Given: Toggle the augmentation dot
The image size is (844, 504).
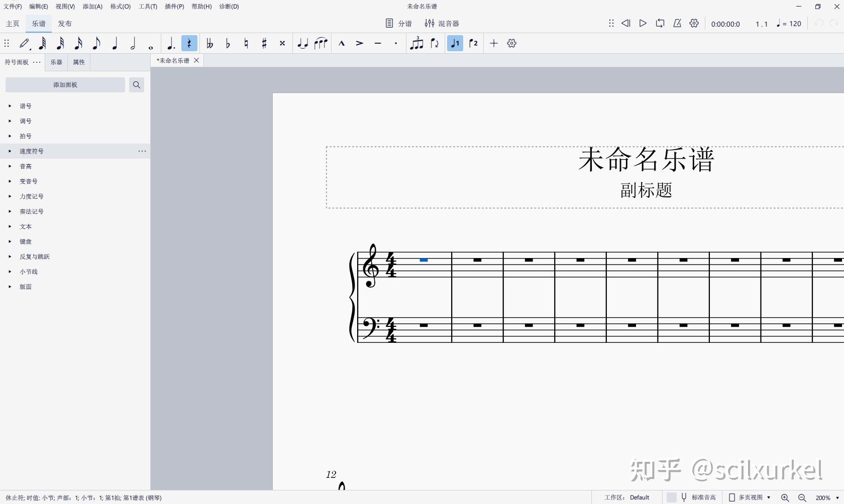Looking at the screenshot, I should coord(171,44).
